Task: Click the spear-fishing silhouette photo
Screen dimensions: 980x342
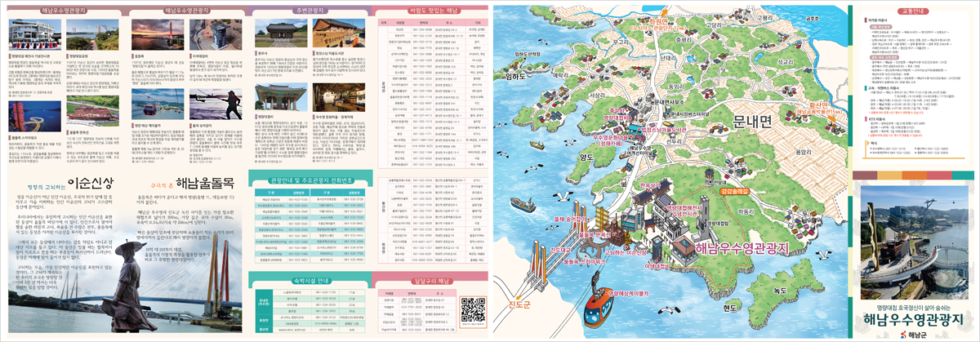Action: tap(216, 104)
